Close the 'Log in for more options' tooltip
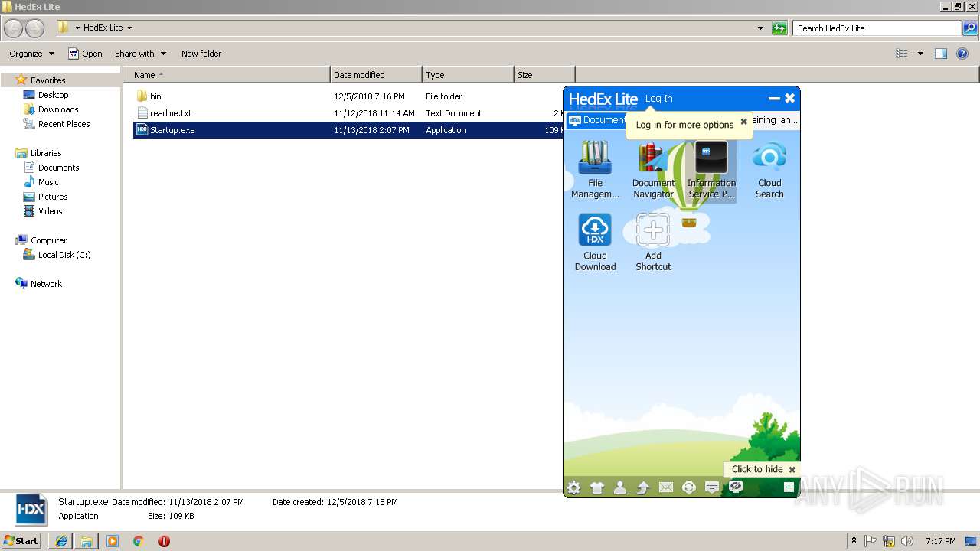The image size is (980, 551). click(x=743, y=122)
